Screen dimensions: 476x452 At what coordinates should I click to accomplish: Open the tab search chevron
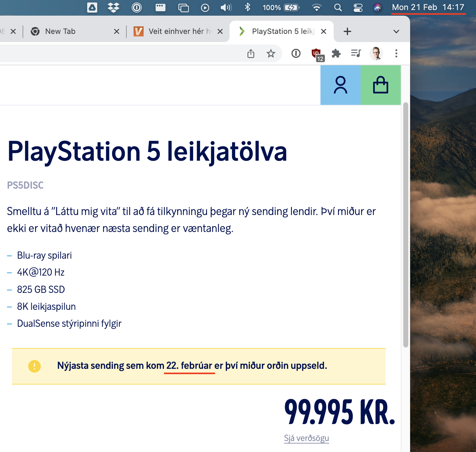point(396,31)
